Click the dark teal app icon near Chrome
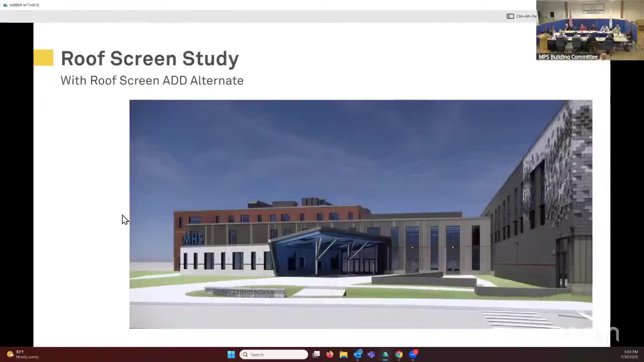 pos(385,354)
